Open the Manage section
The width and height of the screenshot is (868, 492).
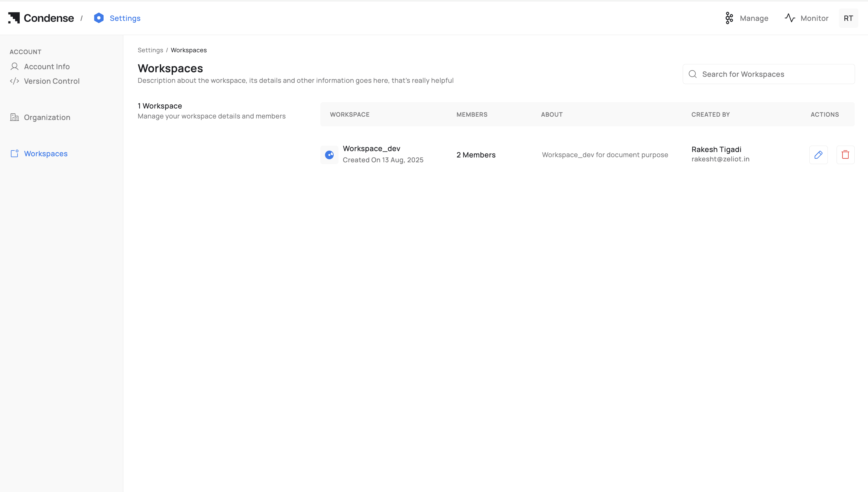pos(753,18)
